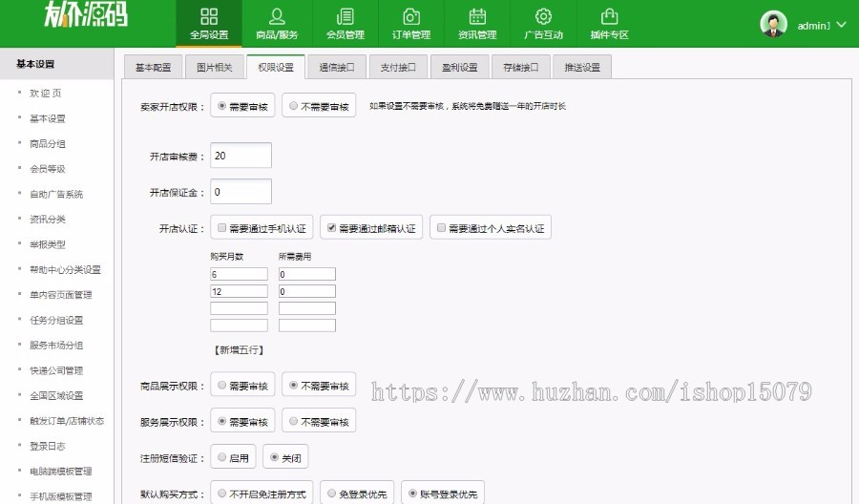Screen dimensions: 859x504
Task: Click the 开店审核费 input field
Action: coord(241,156)
